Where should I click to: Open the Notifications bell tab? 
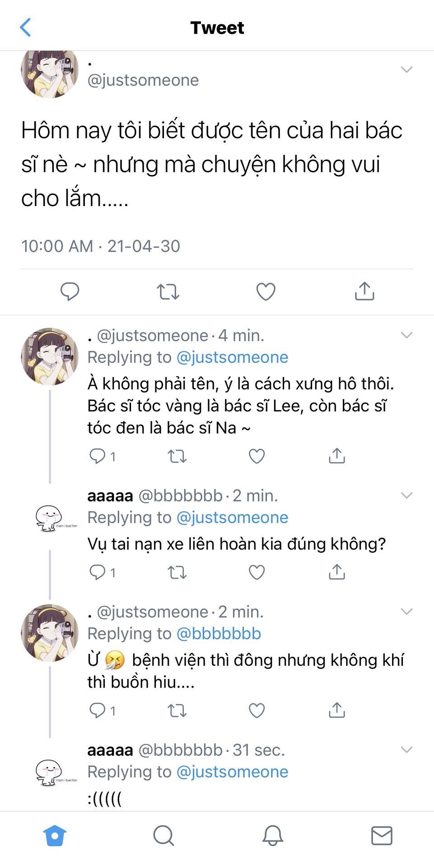coord(273,835)
